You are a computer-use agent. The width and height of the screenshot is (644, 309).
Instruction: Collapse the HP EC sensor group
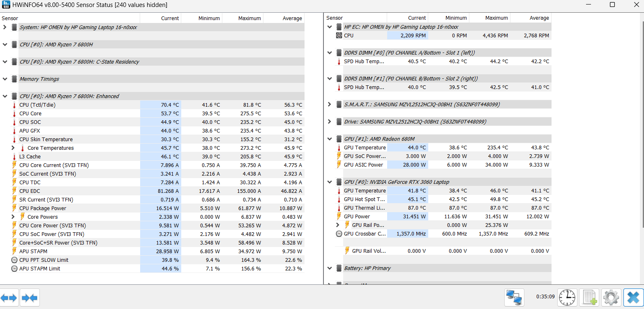tap(330, 27)
